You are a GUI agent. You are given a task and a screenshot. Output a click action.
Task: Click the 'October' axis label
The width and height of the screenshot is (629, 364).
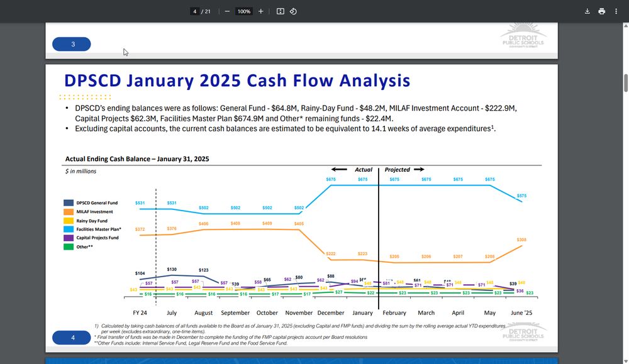click(267, 312)
